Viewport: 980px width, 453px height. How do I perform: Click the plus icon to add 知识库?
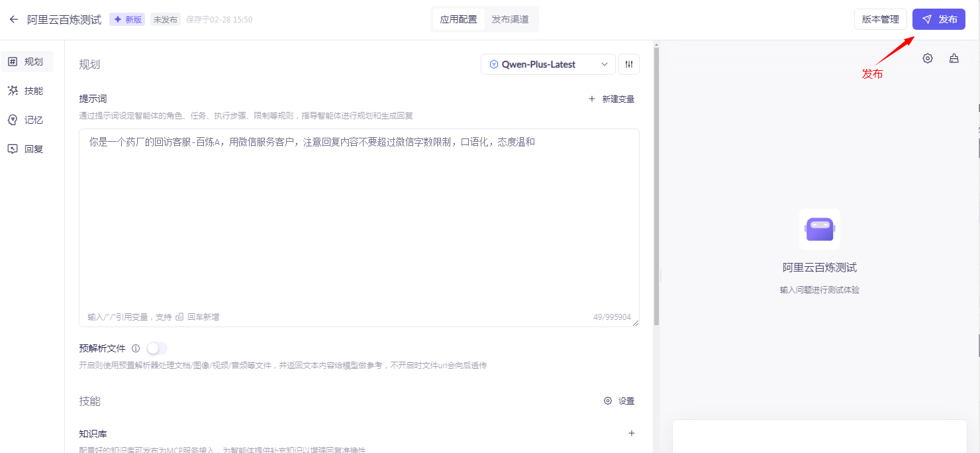pos(632,433)
